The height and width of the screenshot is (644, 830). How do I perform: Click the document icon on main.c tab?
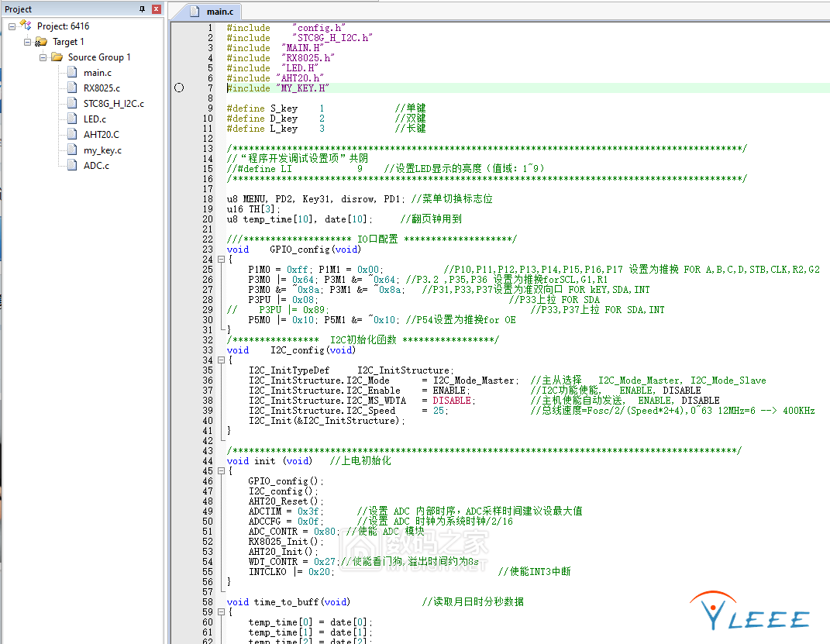coord(195,11)
